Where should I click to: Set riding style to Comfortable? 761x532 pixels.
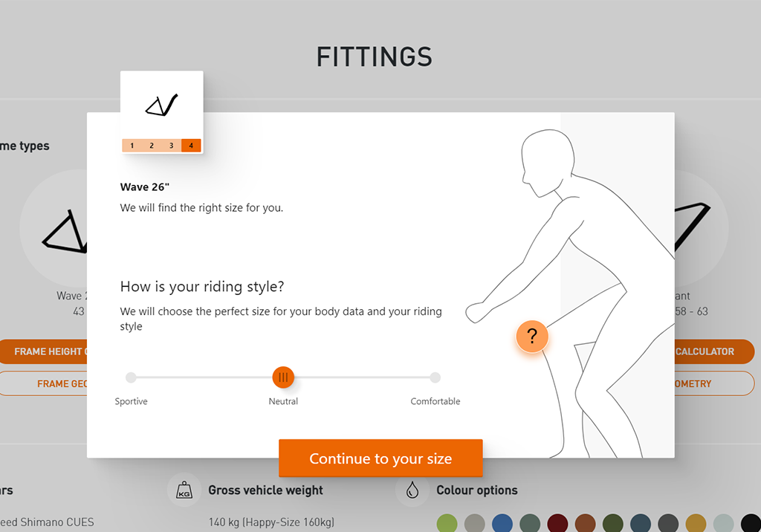pyautogui.click(x=435, y=377)
